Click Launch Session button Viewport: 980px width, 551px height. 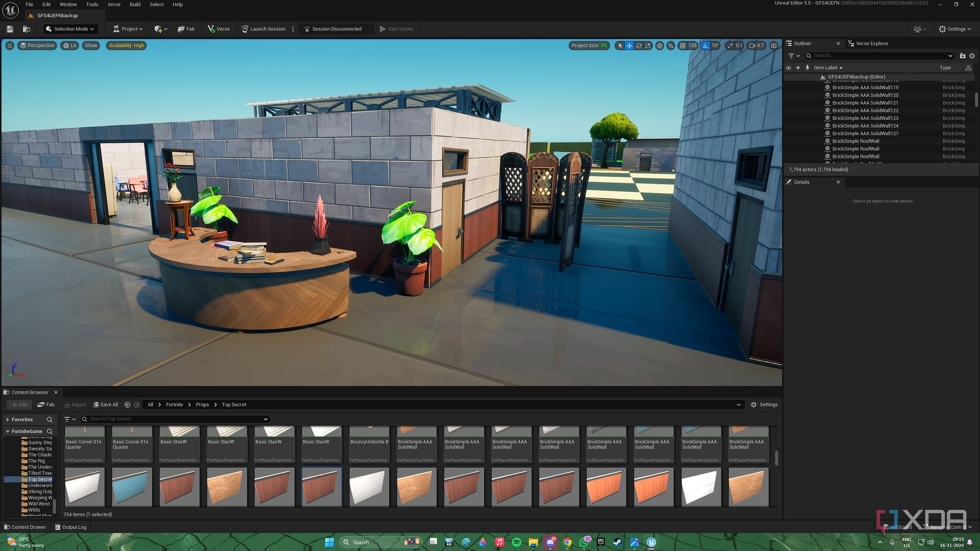[264, 29]
